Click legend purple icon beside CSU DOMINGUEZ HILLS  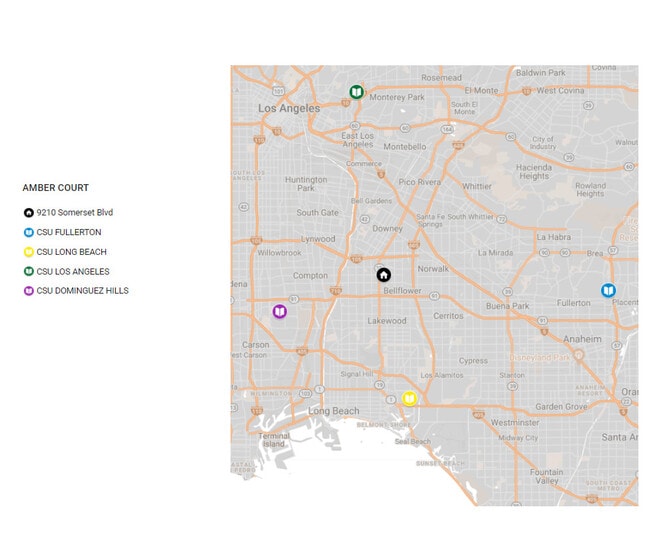pos(28,291)
